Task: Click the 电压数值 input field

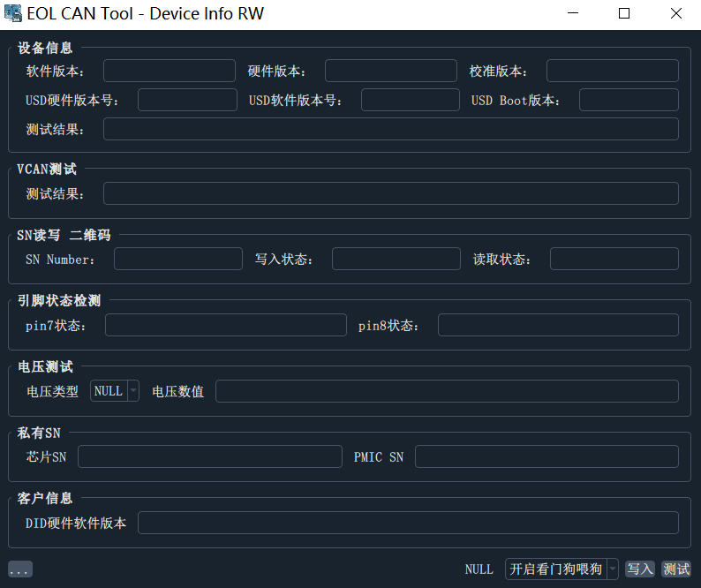Action: (x=447, y=391)
